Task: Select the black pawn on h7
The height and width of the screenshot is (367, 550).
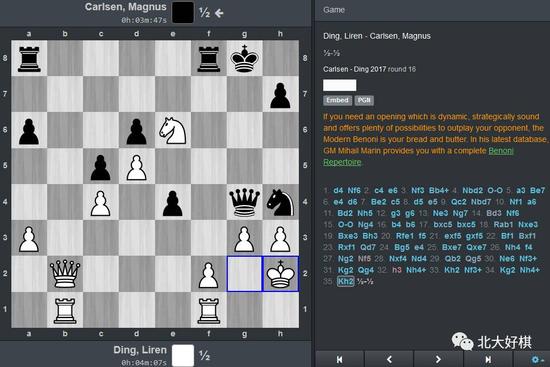Action: click(280, 94)
